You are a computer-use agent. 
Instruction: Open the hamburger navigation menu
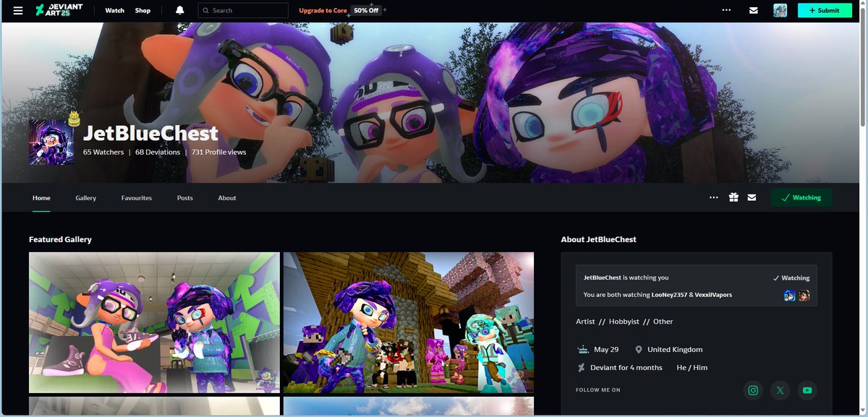coord(18,11)
